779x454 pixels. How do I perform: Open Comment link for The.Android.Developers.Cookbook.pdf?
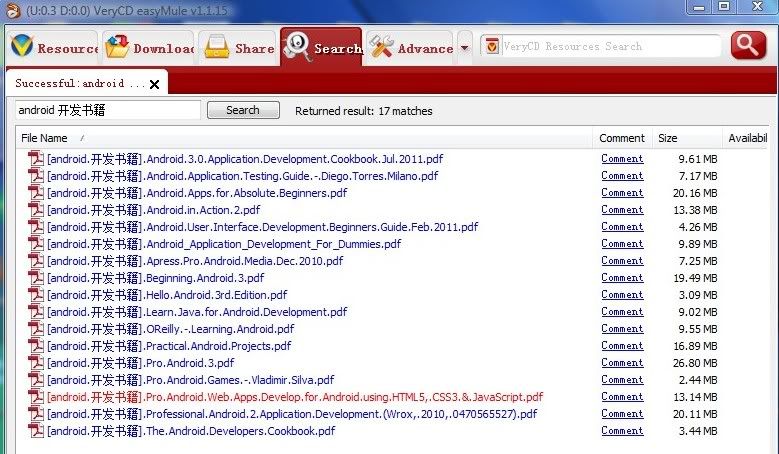pyautogui.click(x=622, y=431)
